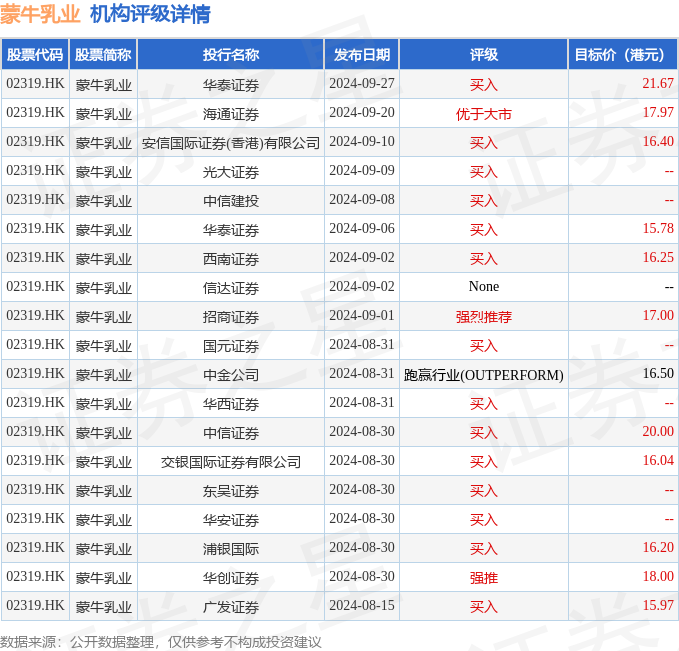Click the 光大证券 cell
The image size is (679, 651).
(231, 172)
